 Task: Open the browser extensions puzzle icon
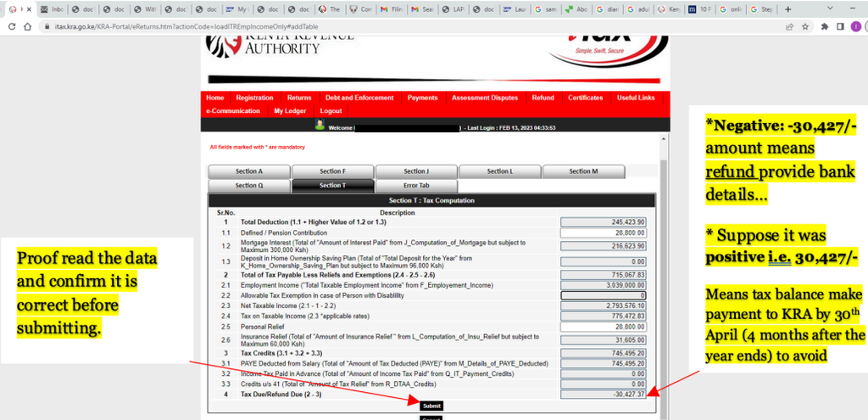824,26
